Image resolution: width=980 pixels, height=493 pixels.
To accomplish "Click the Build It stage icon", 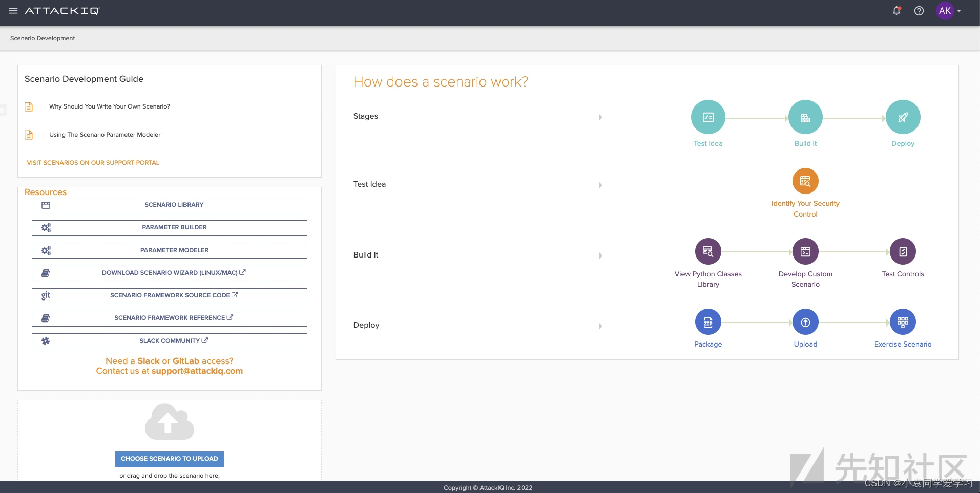I will click(805, 117).
